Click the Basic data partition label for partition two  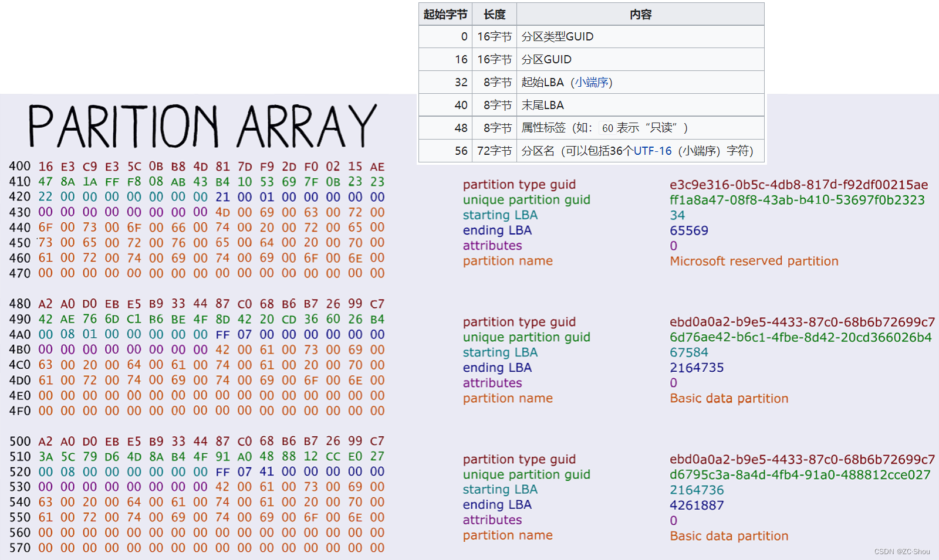point(729,398)
